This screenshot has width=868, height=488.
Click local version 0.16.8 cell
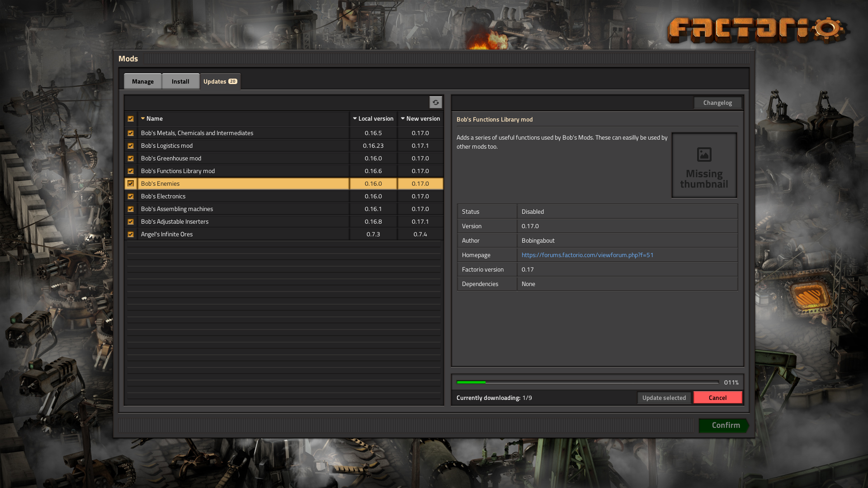[x=373, y=221]
